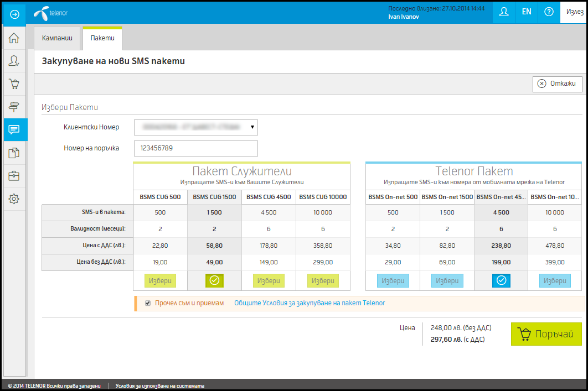Open the help question mark icon
The width and height of the screenshot is (588, 391).
(549, 12)
